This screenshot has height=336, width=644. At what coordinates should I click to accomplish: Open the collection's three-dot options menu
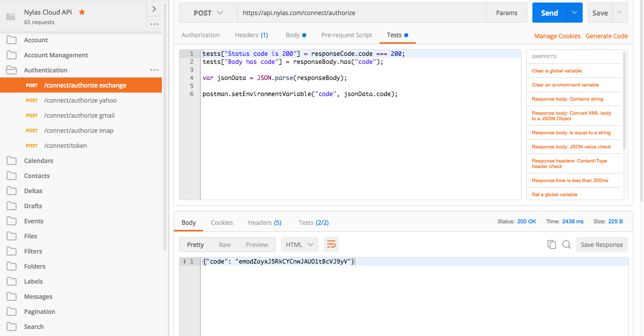pos(154,24)
